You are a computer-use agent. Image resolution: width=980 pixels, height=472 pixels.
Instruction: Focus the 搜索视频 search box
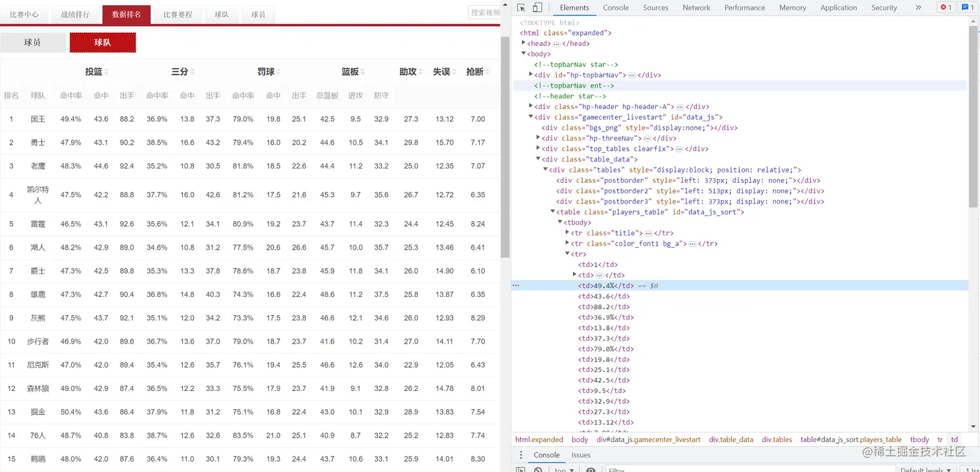click(484, 12)
